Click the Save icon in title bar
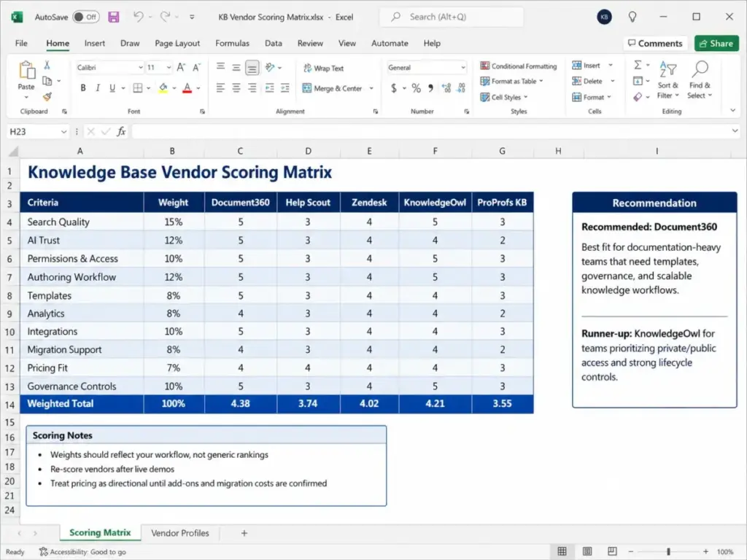Image resolution: width=747 pixels, height=560 pixels. click(x=113, y=17)
